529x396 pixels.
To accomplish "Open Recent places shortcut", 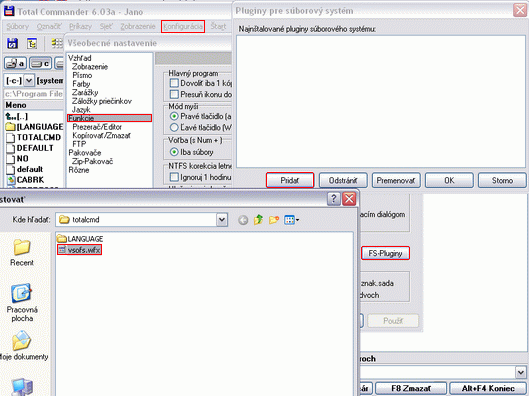I will tap(22, 253).
